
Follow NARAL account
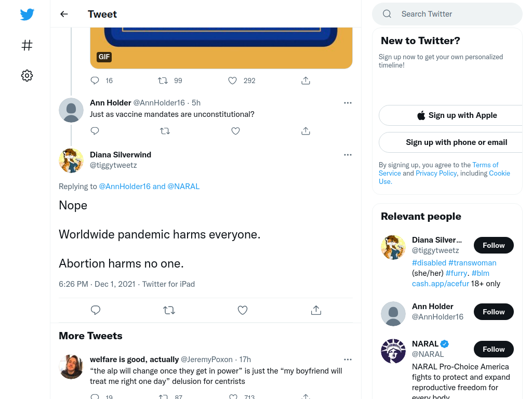click(x=494, y=349)
